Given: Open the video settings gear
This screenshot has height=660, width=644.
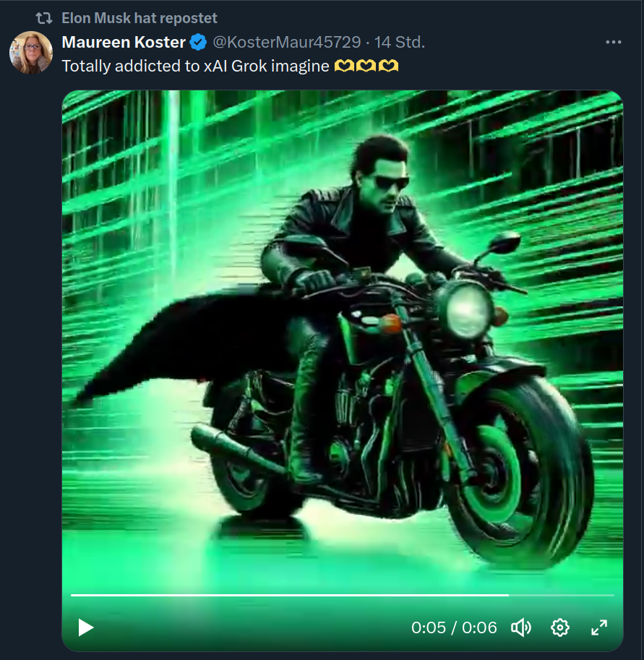Looking at the screenshot, I should (560, 627).
